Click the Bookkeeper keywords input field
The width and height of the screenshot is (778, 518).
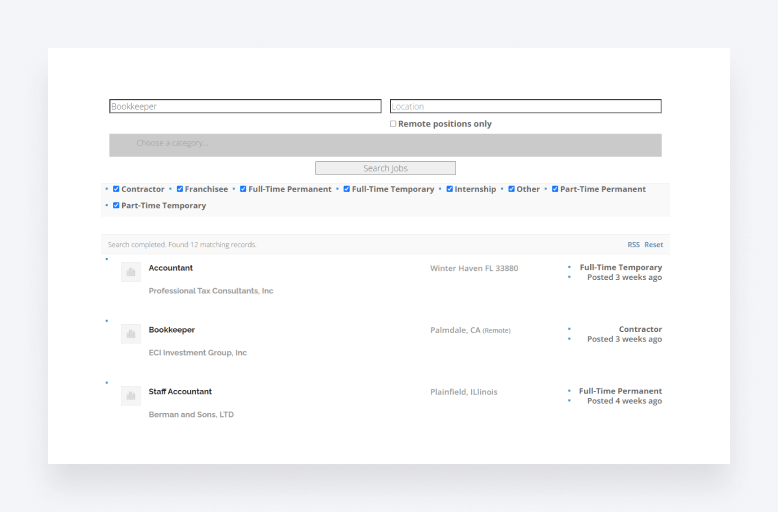pos(245,106)
